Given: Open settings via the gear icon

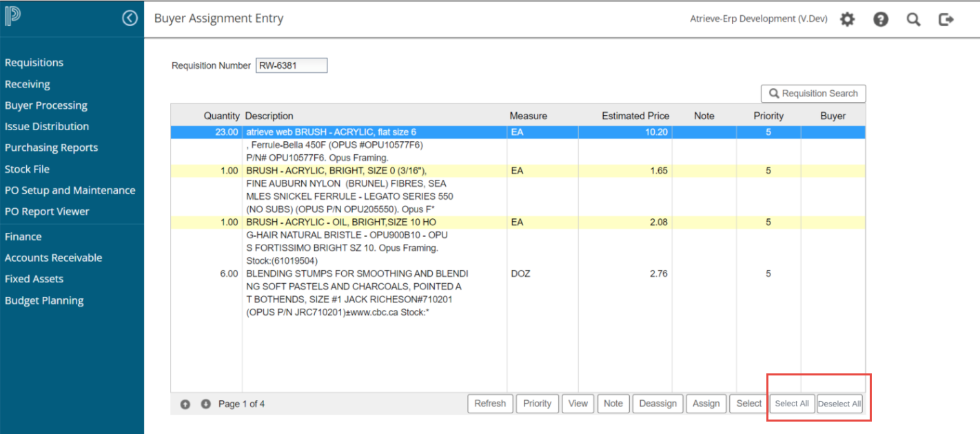Looking at the screenshot, I should click(847, 19).
